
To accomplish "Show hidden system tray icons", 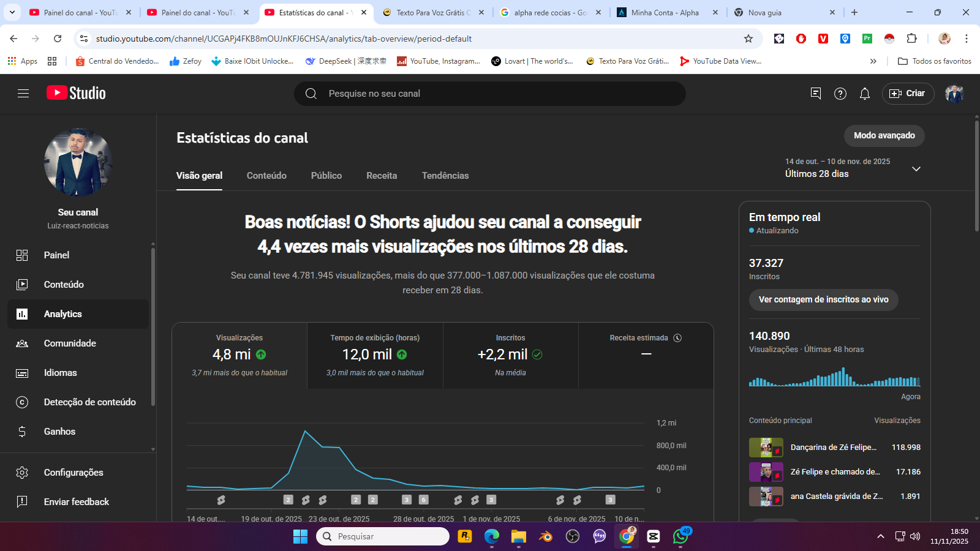I will click(x=881, y=536).
